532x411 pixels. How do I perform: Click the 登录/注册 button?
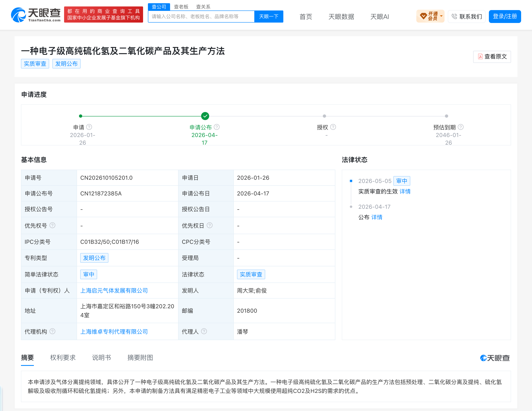pos(505,16)
